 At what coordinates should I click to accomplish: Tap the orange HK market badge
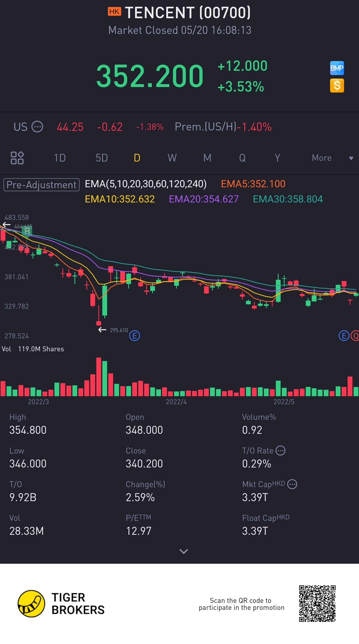pos(114,11)
